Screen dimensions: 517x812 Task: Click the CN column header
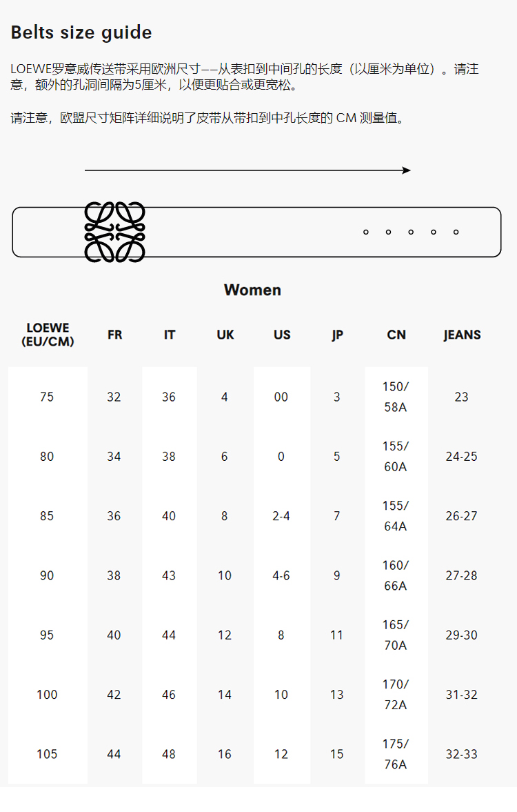click(x=396, y=335)
